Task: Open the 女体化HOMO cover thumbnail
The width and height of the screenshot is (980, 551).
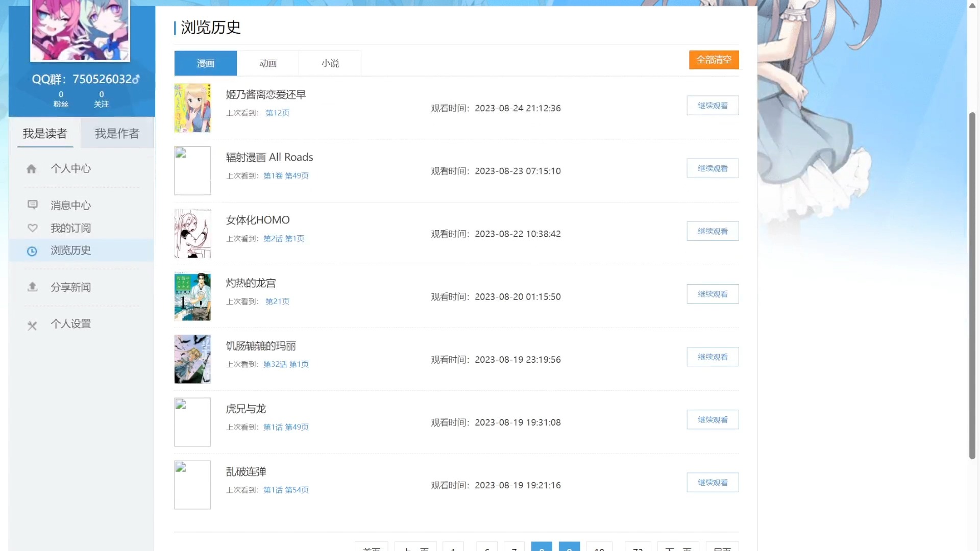Action: point(192,233)
